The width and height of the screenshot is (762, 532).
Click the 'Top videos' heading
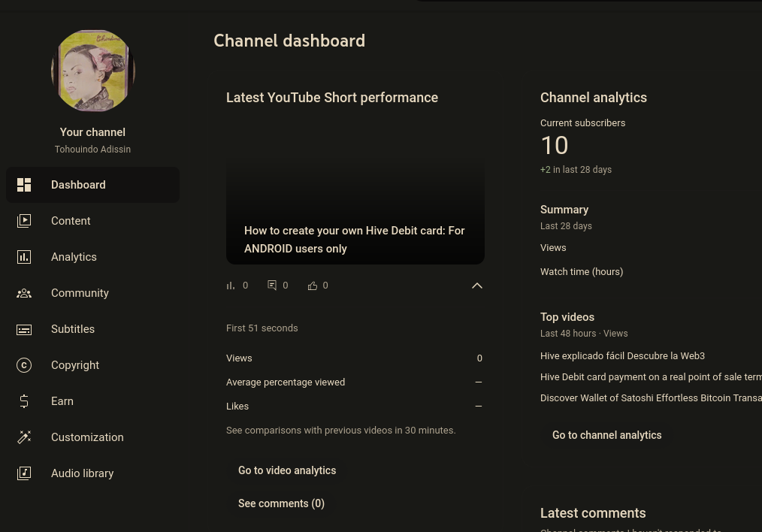click(x=567, y=317)
